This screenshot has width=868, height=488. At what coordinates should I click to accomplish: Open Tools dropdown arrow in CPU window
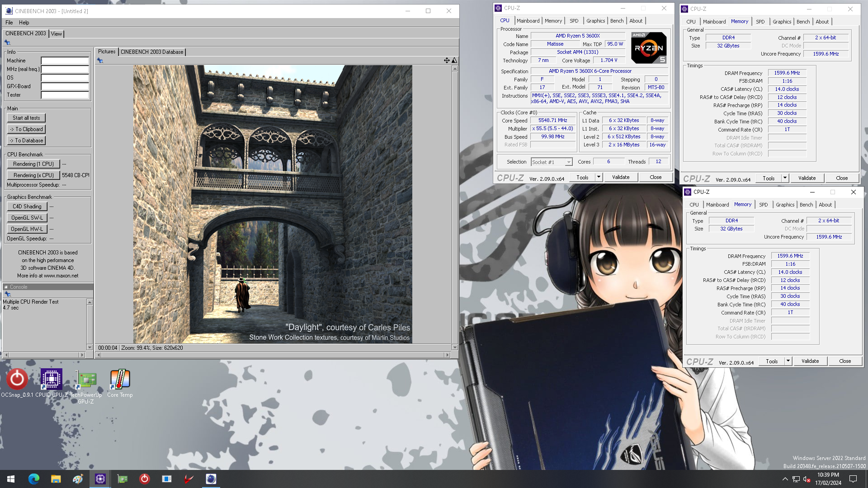click(x=599, y=177)
